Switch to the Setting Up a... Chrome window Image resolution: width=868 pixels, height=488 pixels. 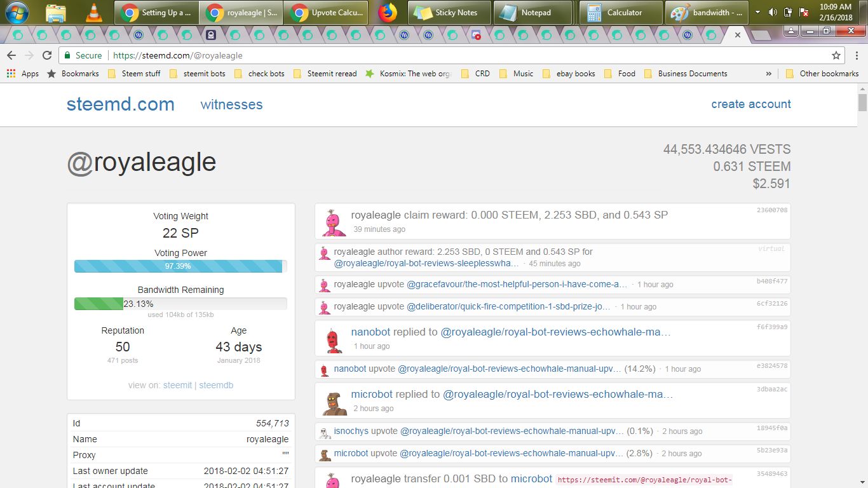[x=156, y=12]
